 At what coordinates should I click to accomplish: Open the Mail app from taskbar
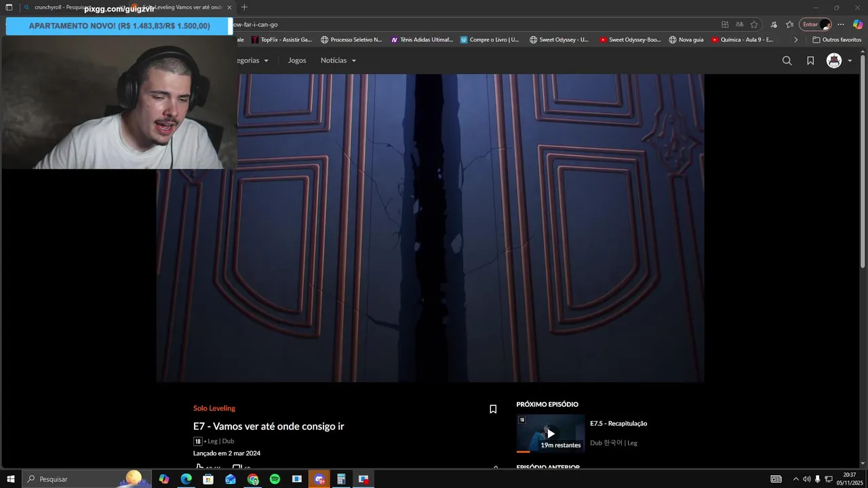click(x=231, y=479)
